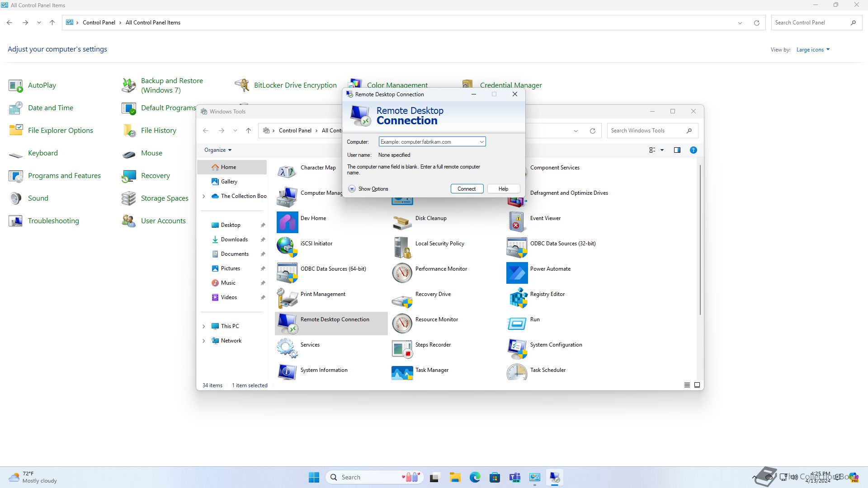Go to Pictures quick access folder
Screen dimensions: 868x488
[x=232, y=268]
